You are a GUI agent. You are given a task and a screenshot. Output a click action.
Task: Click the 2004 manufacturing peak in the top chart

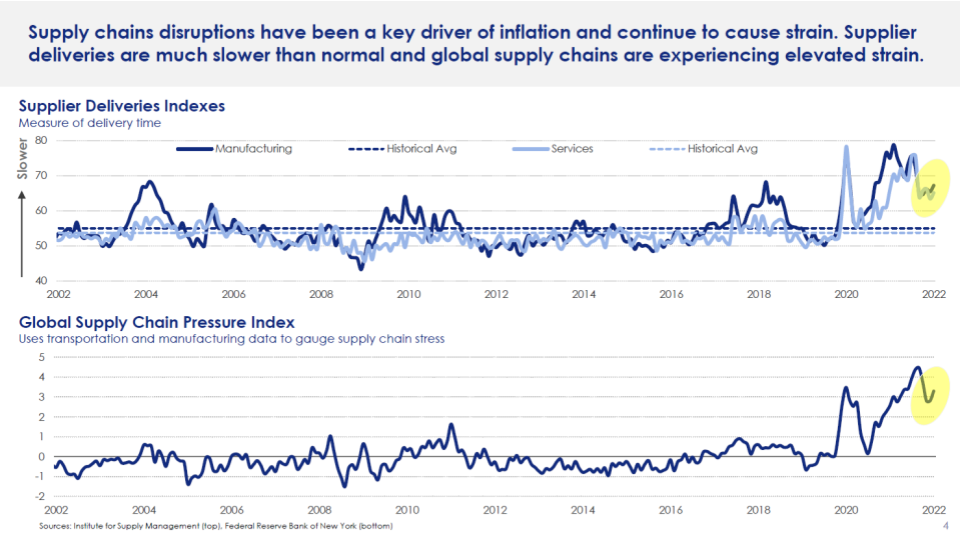tap(149, 183)
